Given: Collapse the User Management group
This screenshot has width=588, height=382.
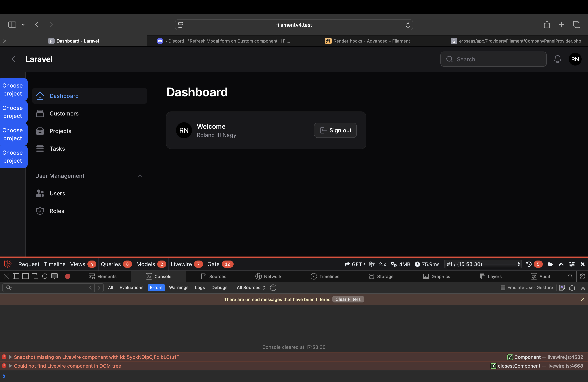Looking at the screenshot, I should (140, 176).
